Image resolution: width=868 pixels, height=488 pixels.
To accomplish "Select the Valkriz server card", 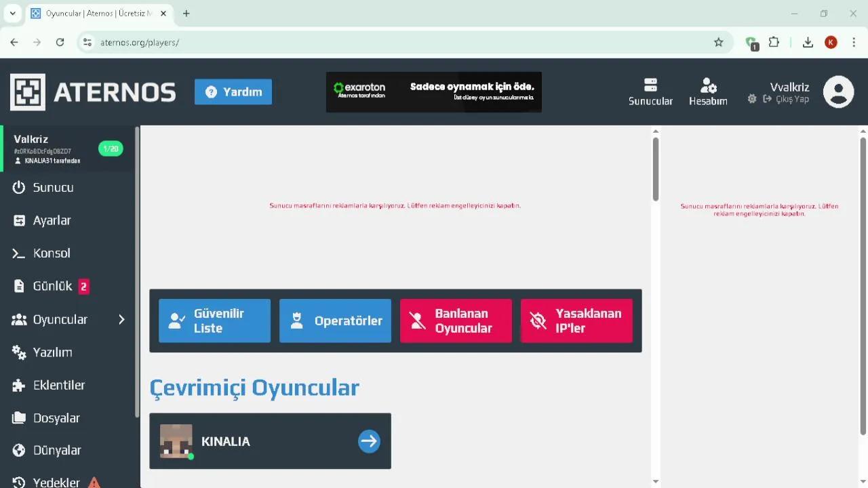I will tap(68, 148).
